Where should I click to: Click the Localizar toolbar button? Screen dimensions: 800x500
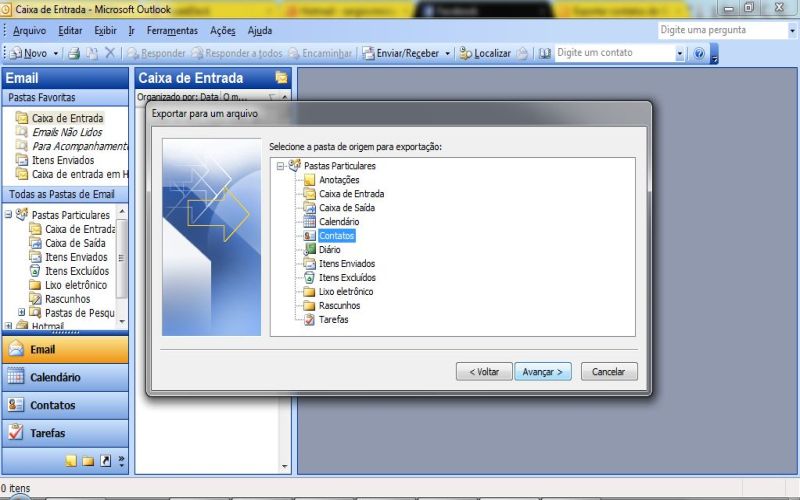pos(485,53)
